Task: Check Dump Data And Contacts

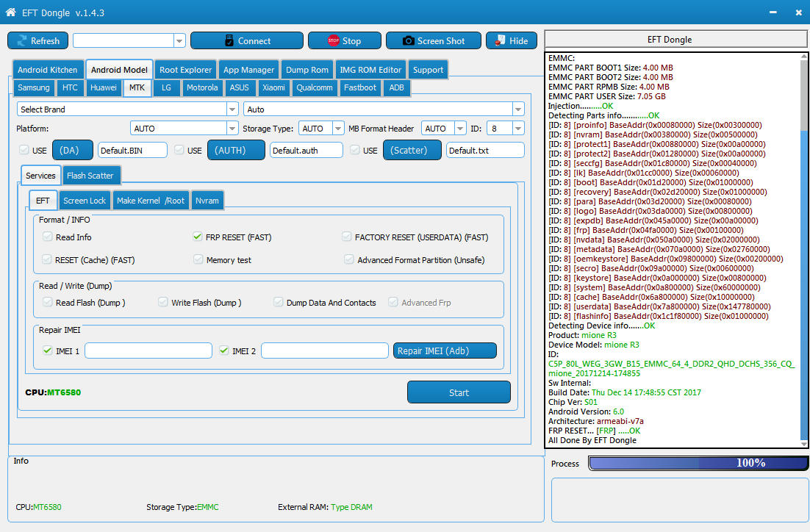Action: pos(279,302)
